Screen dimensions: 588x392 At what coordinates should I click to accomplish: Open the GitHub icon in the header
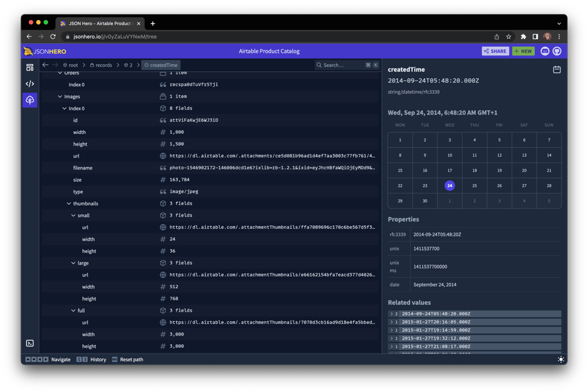557,51
